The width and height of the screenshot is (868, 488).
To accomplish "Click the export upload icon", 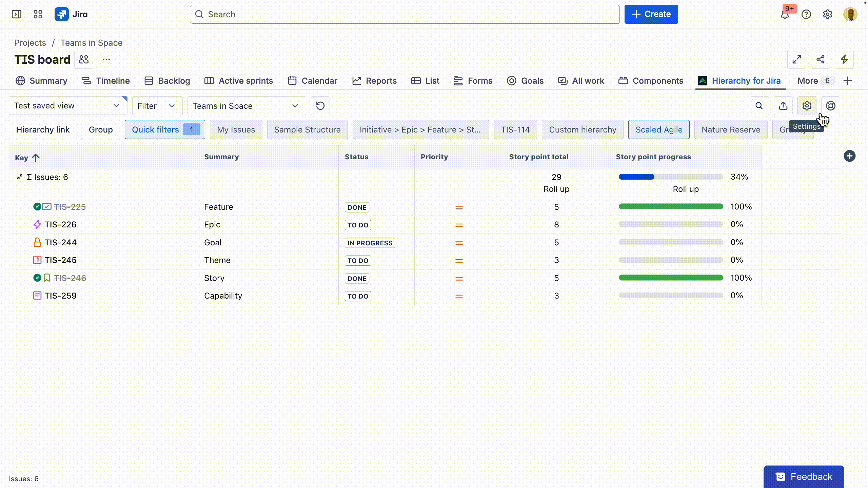I will pyautogui.click(x=783, y=106).
